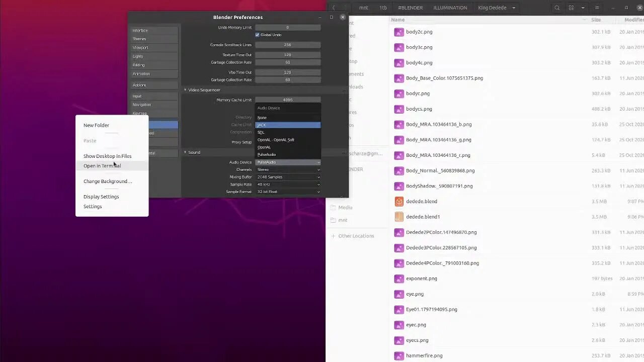Select None in Audio Device list

tap(288, 118)
